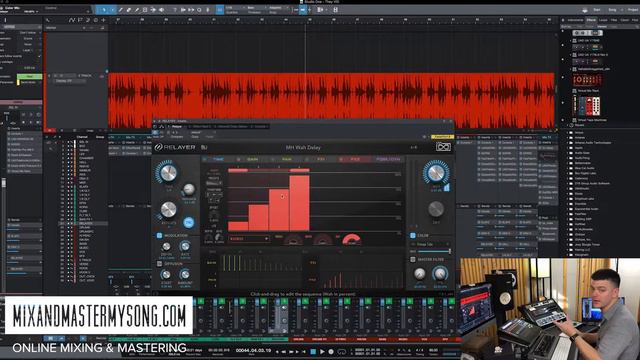Click the UVI logo icon
Image resolution: width=640 pixels, height=360 pixels.
pos(443,147)
